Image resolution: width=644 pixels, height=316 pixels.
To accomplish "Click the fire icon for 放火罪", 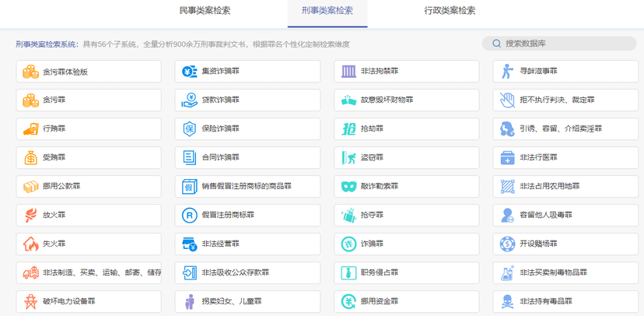I will (x=30, y=215).
